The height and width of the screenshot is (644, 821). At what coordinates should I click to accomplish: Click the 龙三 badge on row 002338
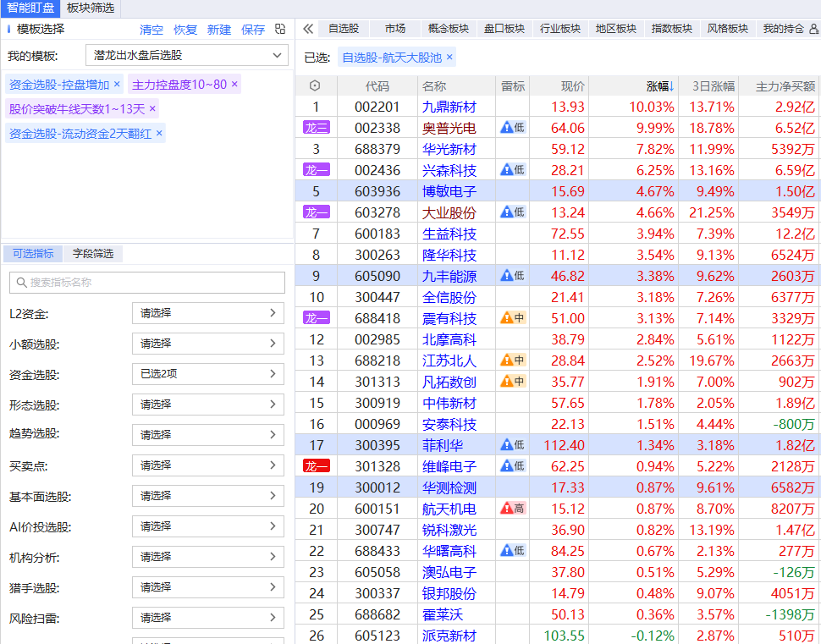[316, 128]
